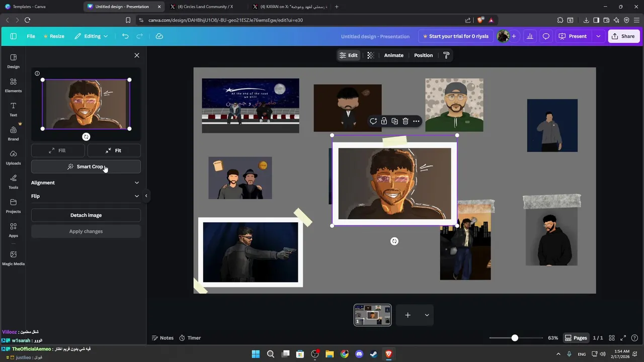
Task: Open the Design panel in sidebar
Action: tap(13, 61)
